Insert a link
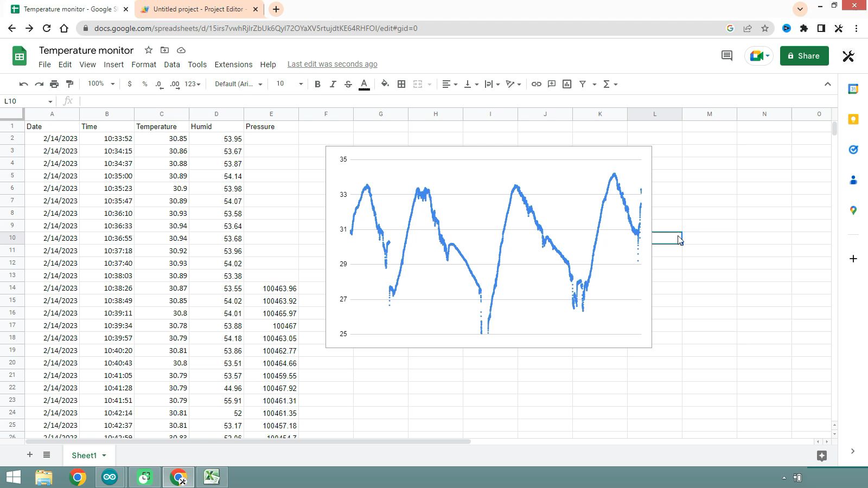 click(x=536, y=84)
